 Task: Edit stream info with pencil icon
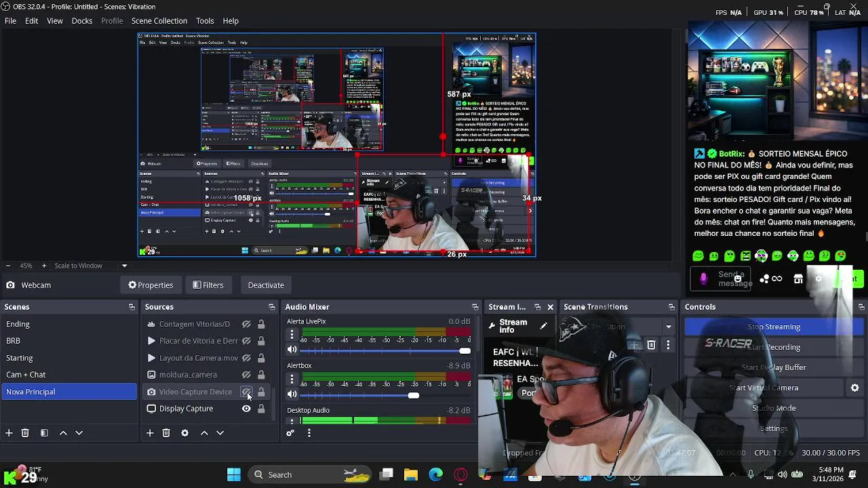point(543,326)
